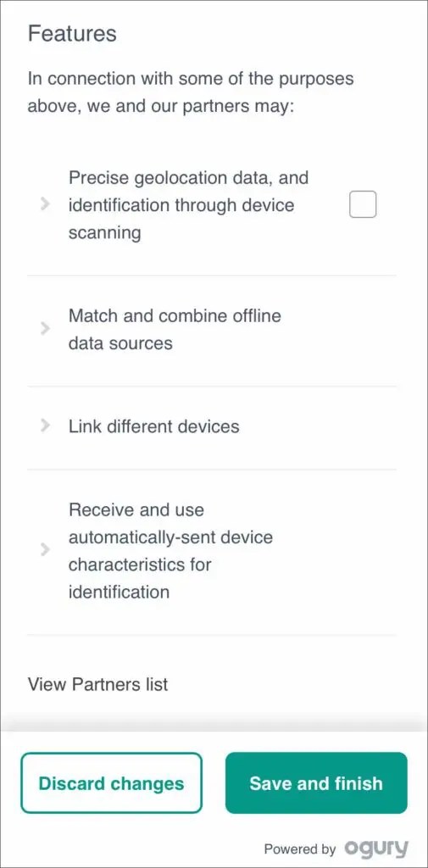This screenshot has height=868, width=428.
Task: Click 'above, we and our partners may' text
Action: 160,105
